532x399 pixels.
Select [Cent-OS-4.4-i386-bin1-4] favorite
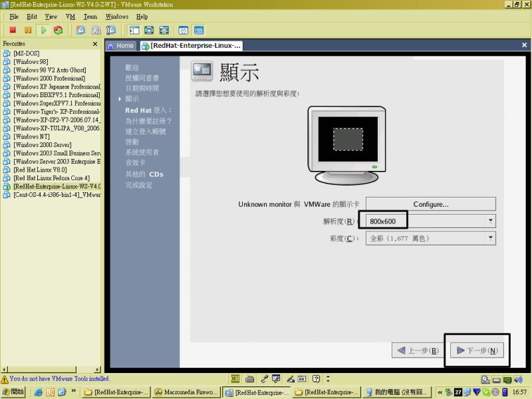point(57,195)
